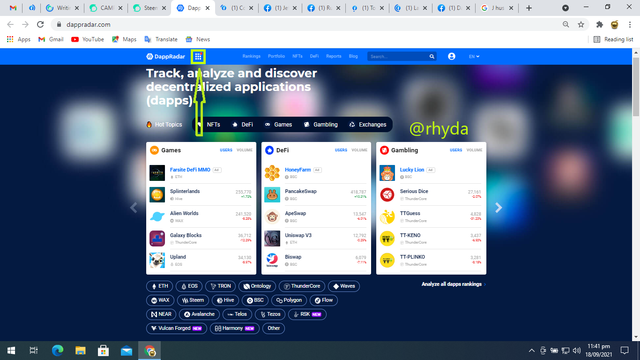Open Biswap icon
This screenshot has width=640, height=360.
pyautogui.click(x=272, y=260)
